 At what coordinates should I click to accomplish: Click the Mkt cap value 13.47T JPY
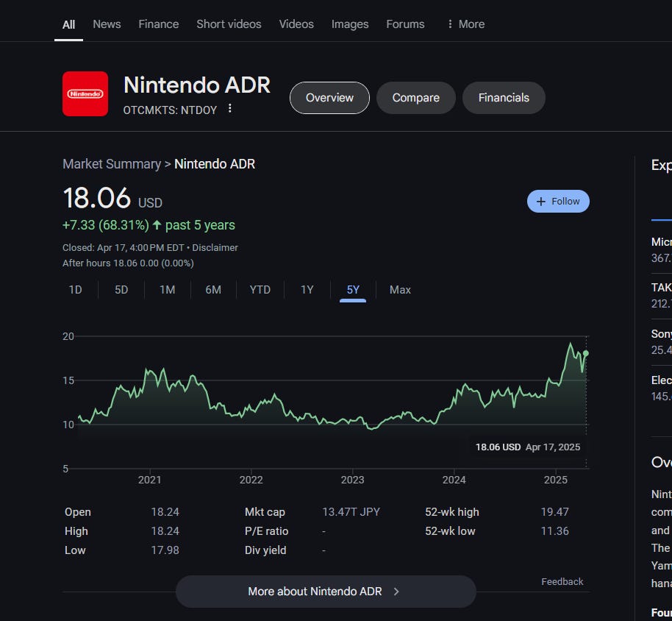(x=351, y=511)
